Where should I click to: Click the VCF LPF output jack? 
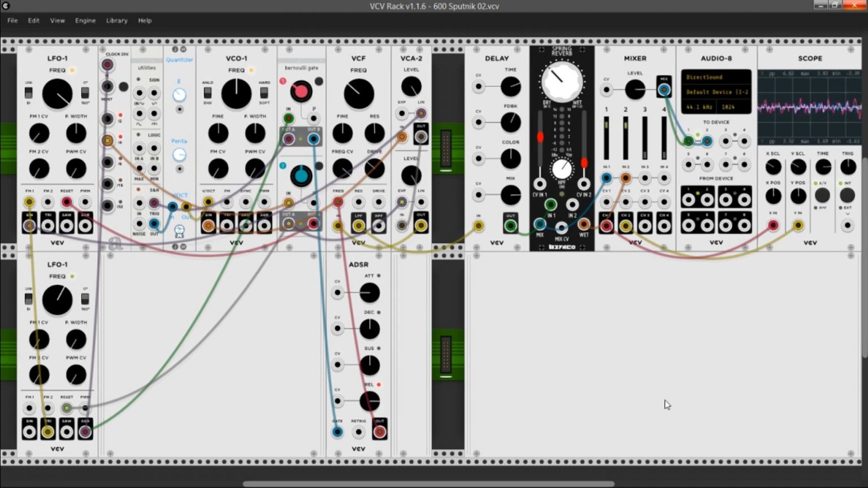coord(358,225)
